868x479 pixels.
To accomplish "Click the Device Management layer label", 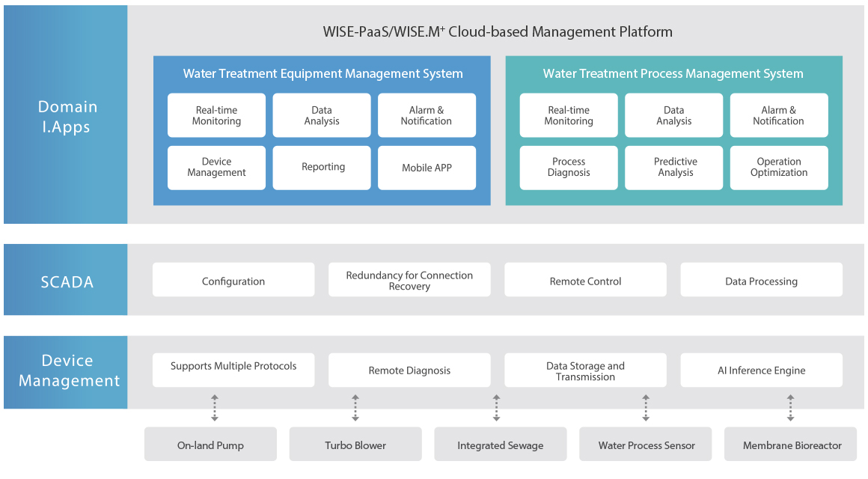I will point(65,372).
